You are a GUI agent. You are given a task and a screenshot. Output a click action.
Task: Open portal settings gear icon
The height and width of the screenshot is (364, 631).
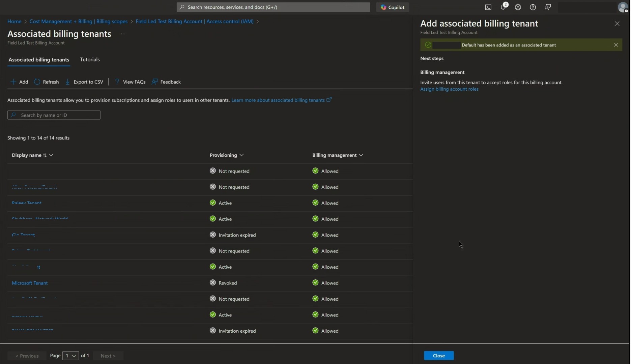point(518,7)
